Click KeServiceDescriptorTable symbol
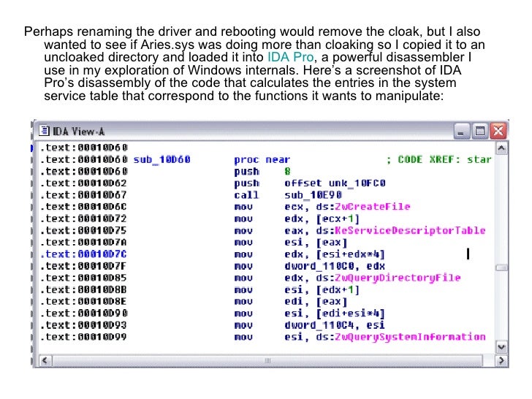 tap(410, 230)
